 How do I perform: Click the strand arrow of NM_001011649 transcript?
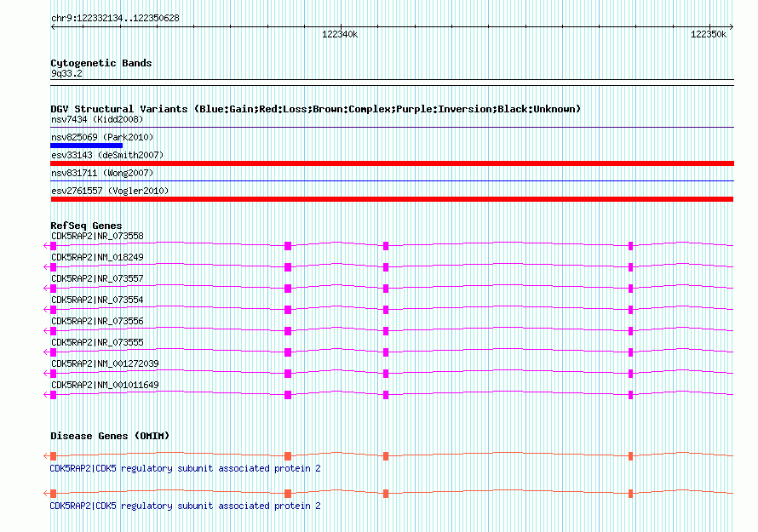point(46,395)
